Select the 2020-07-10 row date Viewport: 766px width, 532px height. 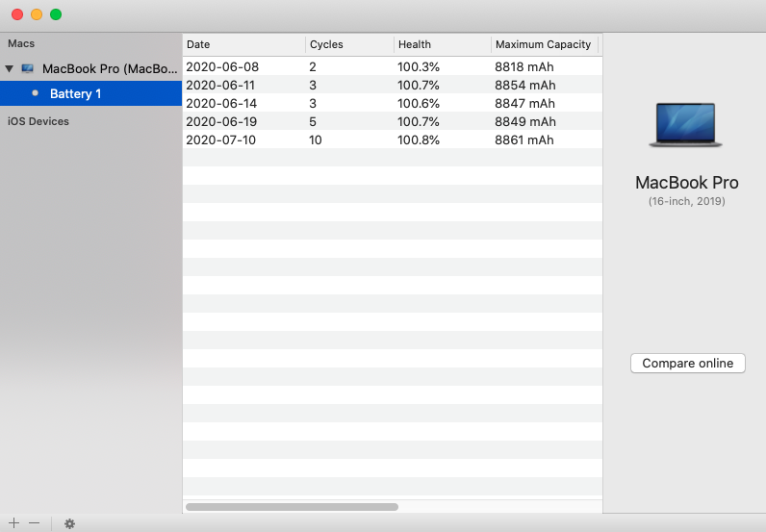220,140
